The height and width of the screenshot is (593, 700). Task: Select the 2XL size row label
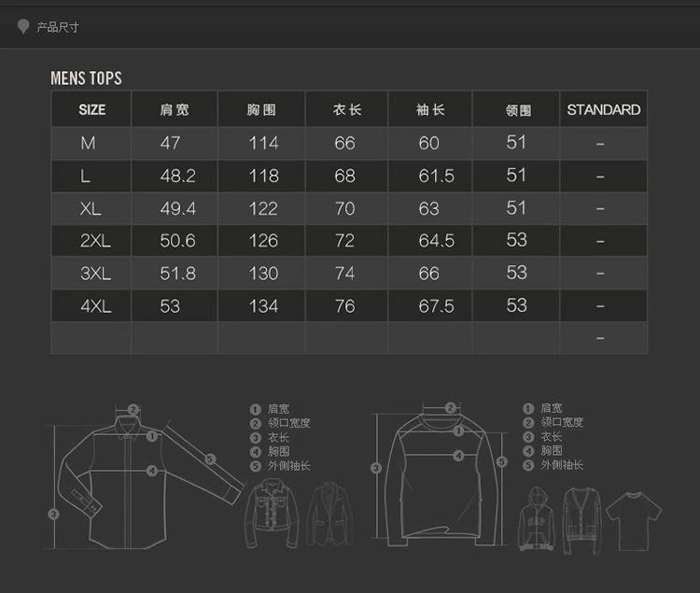point(95,241)
